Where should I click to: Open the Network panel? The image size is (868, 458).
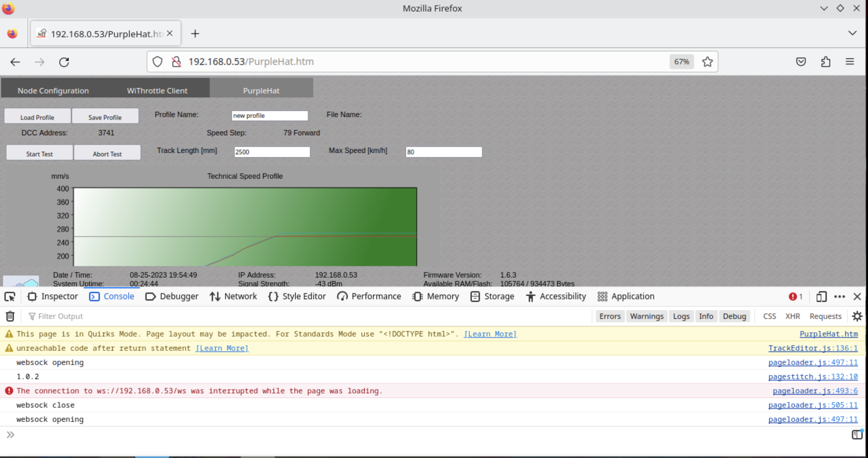pyautogui.click(x=233, y=296)
